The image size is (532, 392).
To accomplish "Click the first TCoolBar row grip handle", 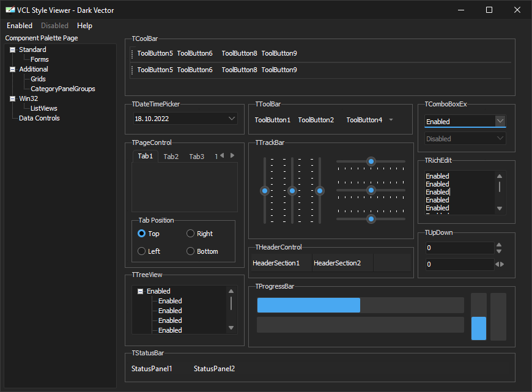I will point(132,54).
